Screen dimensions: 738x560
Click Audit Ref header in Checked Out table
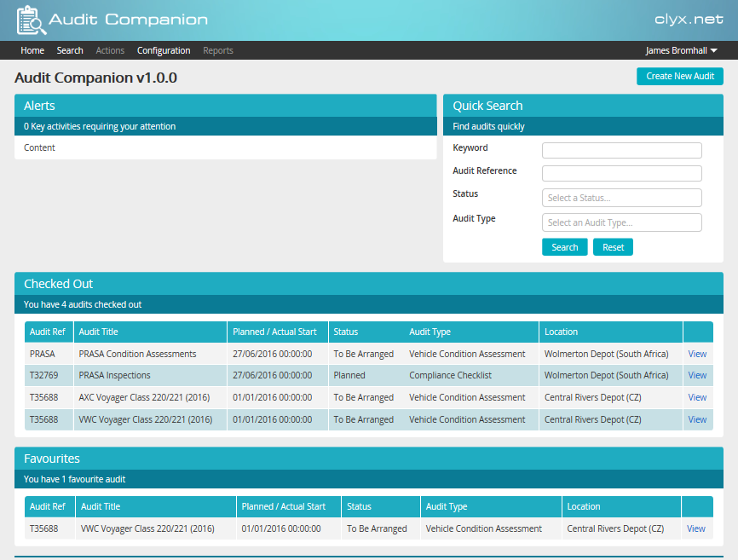48,332
